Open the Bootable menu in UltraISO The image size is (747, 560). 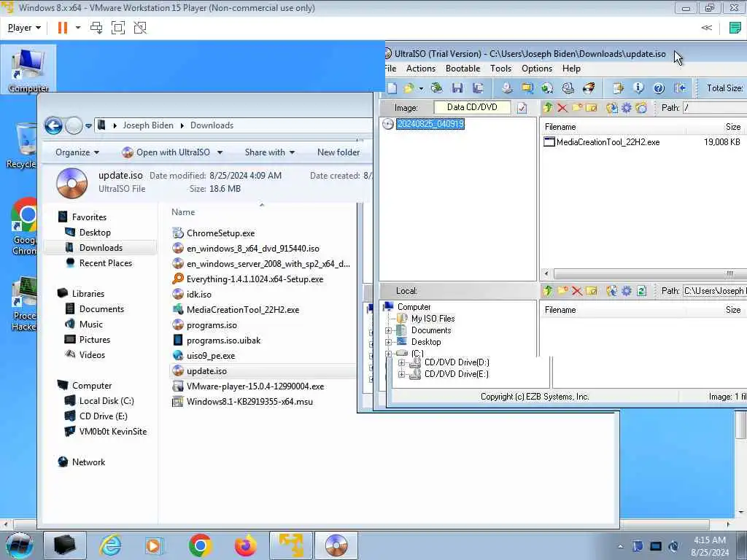462,69
